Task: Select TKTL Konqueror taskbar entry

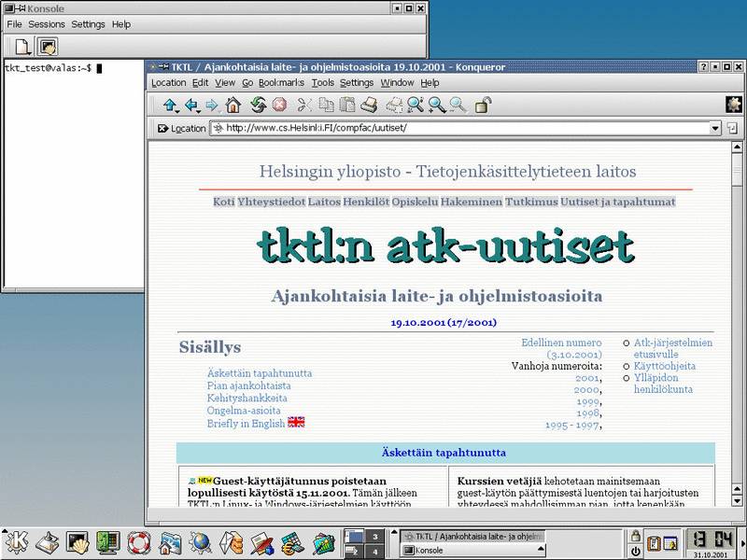Action: tap(472, 537)
